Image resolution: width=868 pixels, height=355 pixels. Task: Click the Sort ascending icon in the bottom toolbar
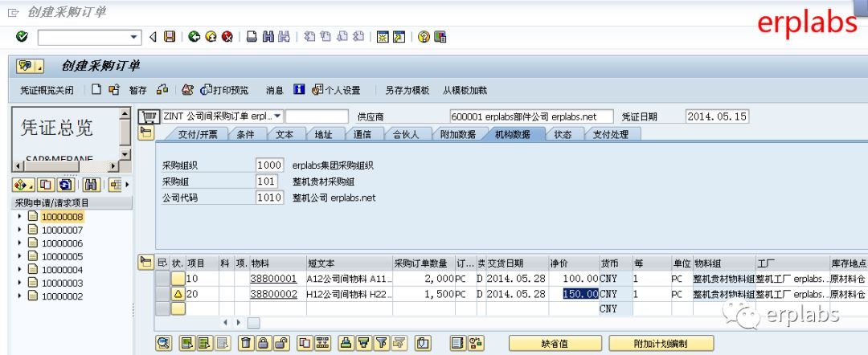point(346,343)
